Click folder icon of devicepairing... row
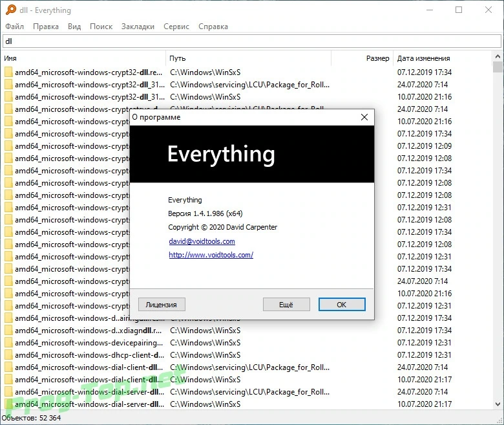This screenshot has height=425, width=504. point(8,343)
